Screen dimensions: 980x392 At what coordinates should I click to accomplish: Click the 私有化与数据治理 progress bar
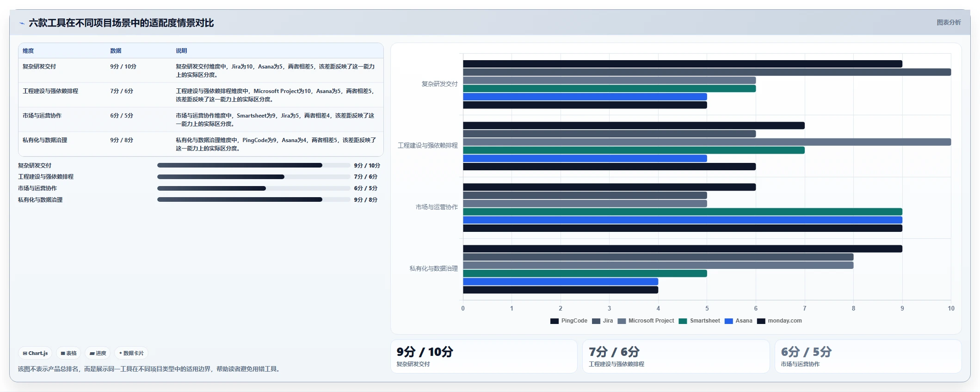pos(253,199)
